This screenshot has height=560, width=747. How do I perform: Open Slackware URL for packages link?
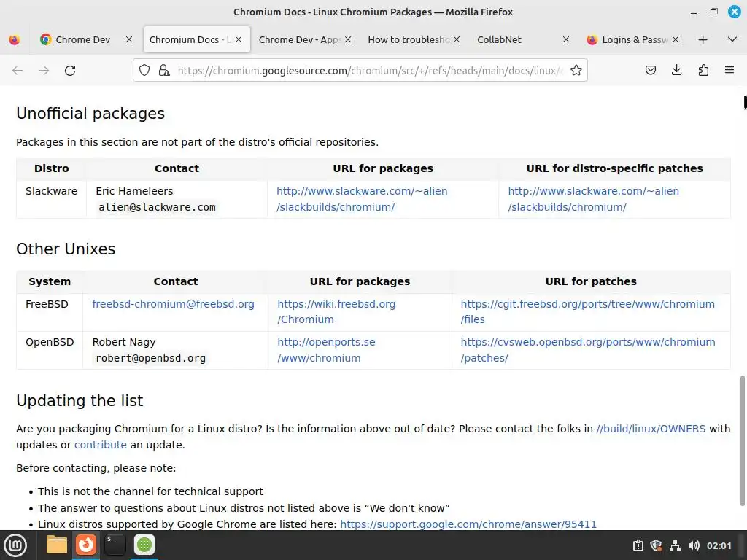pos(362,199)
